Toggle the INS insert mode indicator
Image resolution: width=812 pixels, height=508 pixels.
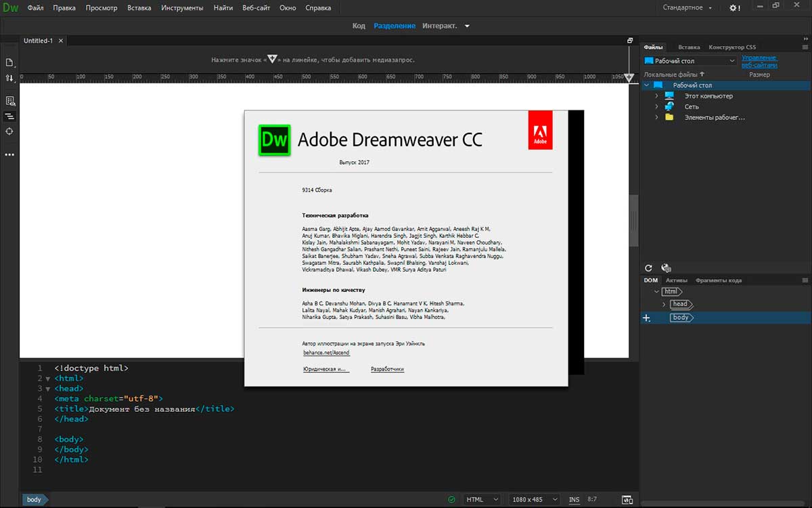[x=574, y=500]
